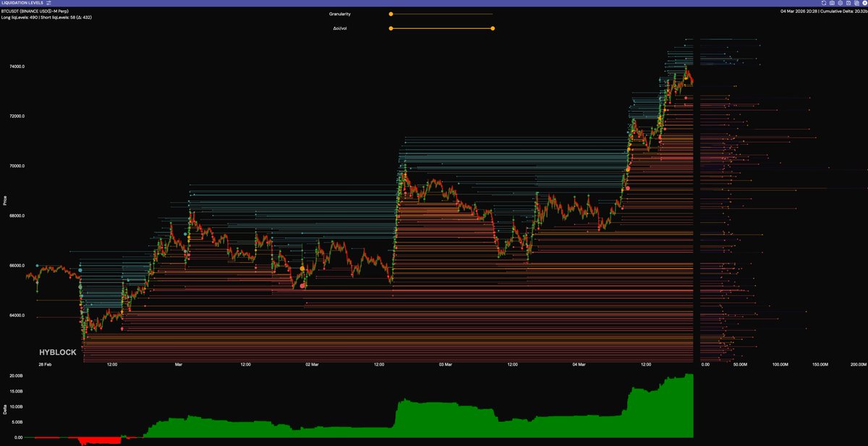Viewport: 868px width, 446px height.
Task: Click the 50.00M histogram axis label
Action: (741, 365)
